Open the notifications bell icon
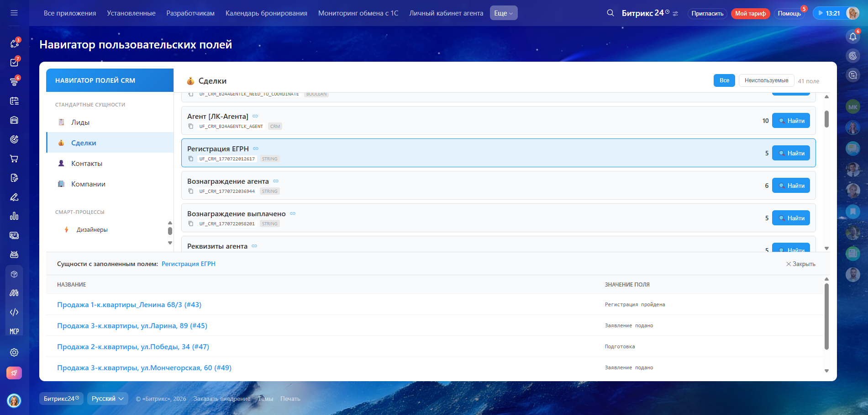The height and width of the screenshot is (415, 868). [x=852, y=37]
